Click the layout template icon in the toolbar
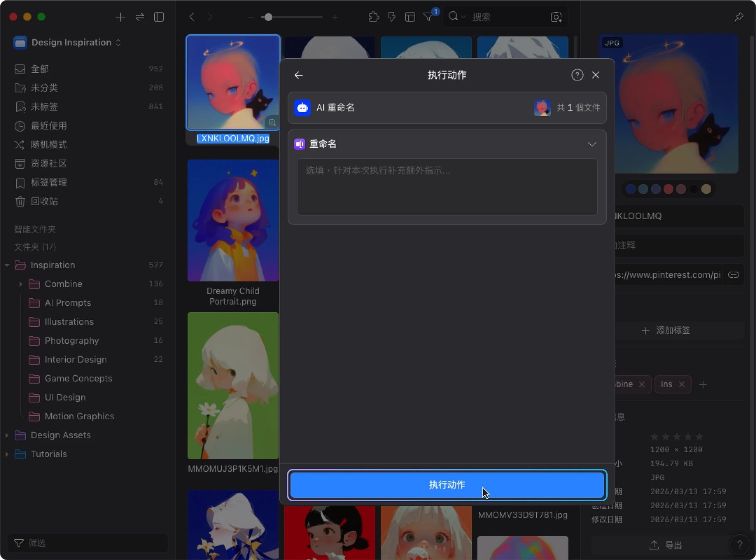 [x=410, y=17]
